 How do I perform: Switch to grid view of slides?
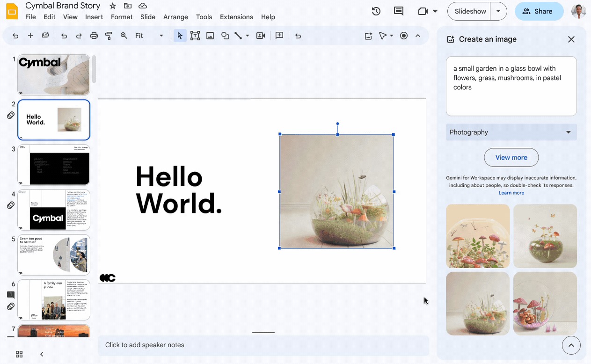click(x=19, y=354)
